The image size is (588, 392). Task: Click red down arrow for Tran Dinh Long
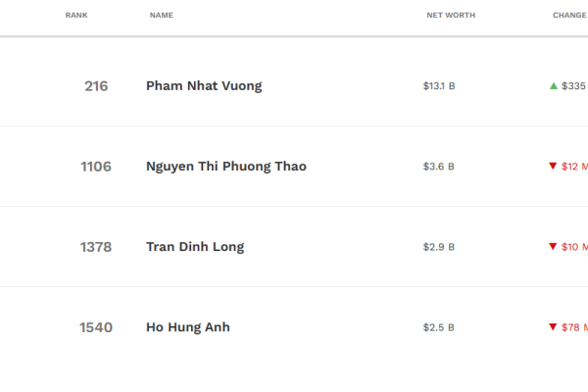coord(553,247)
